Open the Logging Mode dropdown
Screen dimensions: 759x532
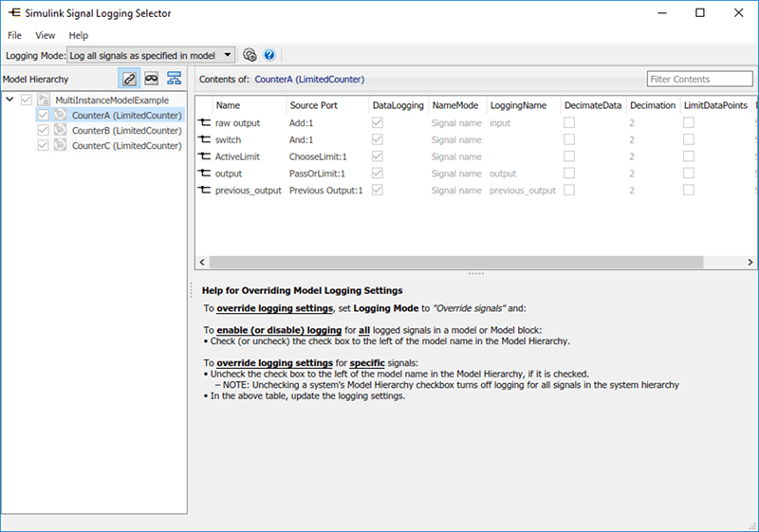pos(152,55)
